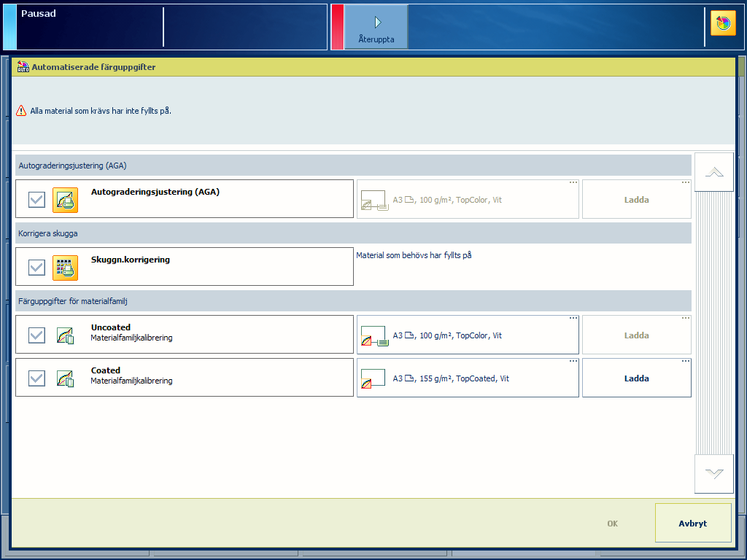Image resolution: width=747 pixels, height=560 pixels.
Task: Click Ladda in the AGA row
Action: tap(636, 200)
